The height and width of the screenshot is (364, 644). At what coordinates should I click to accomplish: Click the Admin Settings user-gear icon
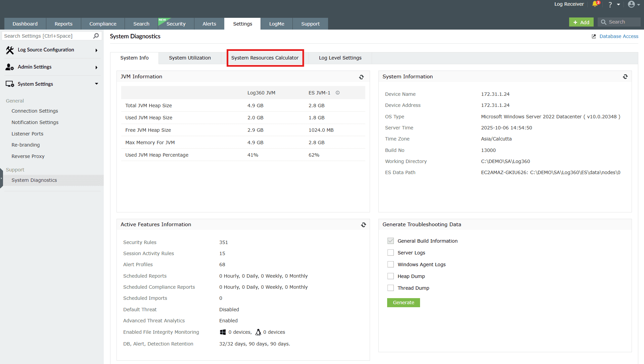(10, 67)
